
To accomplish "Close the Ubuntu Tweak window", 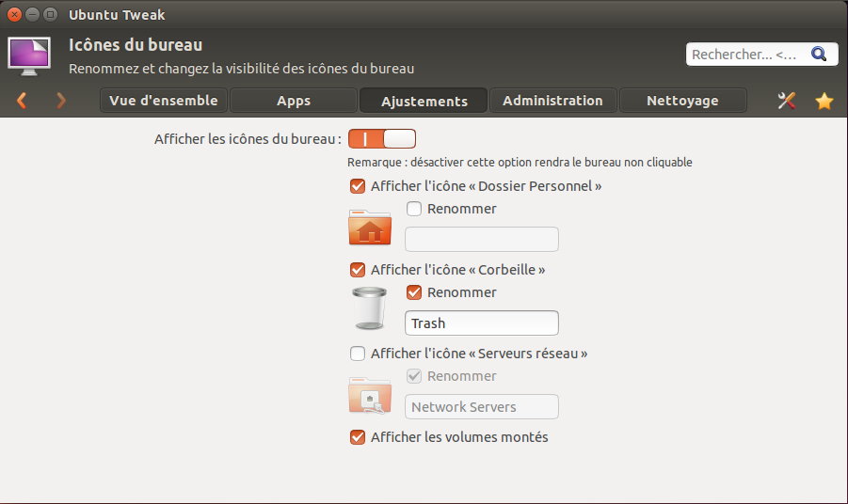I will 15,15.
